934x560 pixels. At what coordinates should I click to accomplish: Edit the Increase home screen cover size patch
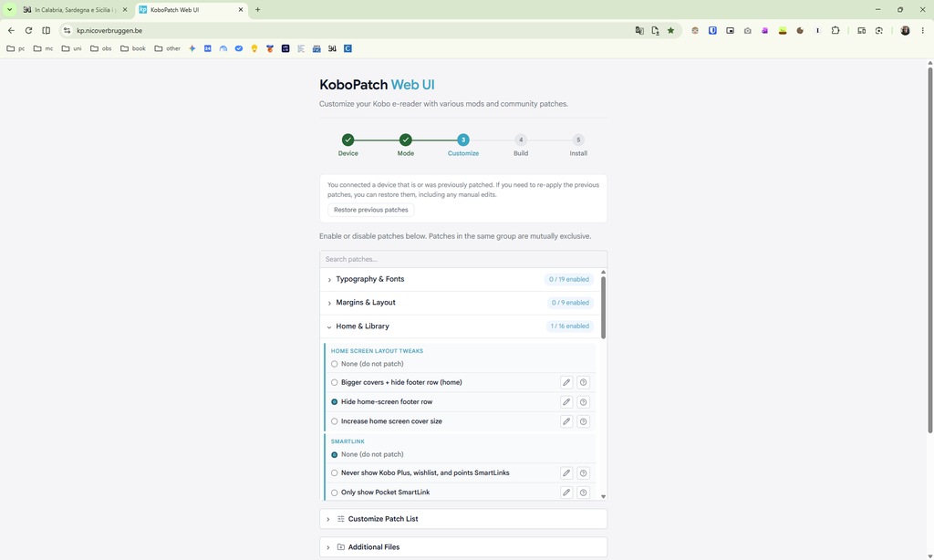[566, 421]
